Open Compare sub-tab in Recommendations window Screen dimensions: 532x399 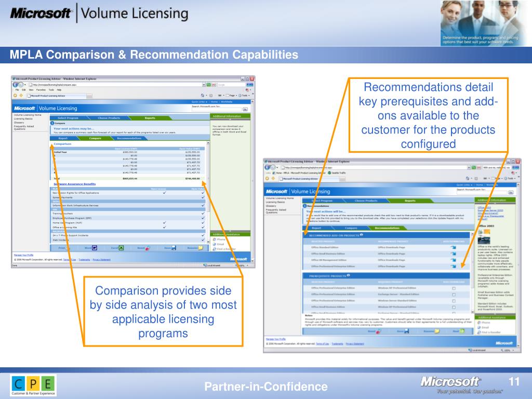pos(351,228)
